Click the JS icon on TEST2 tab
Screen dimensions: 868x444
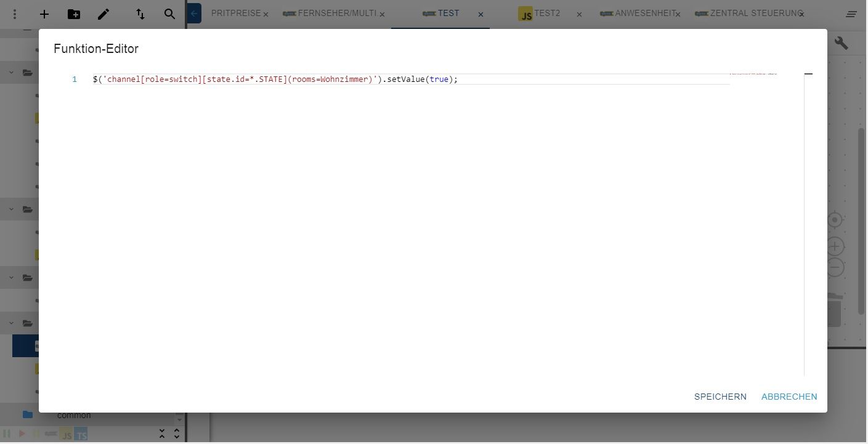point(525,14)
